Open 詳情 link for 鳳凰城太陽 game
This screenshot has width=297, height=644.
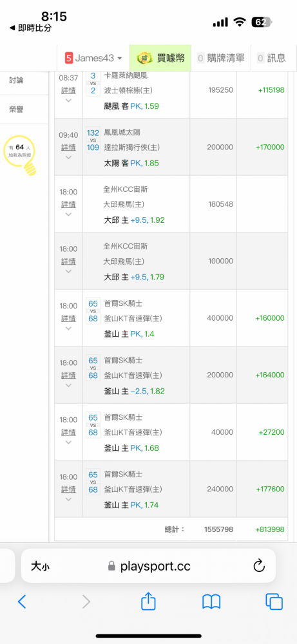tap(68, 147)
